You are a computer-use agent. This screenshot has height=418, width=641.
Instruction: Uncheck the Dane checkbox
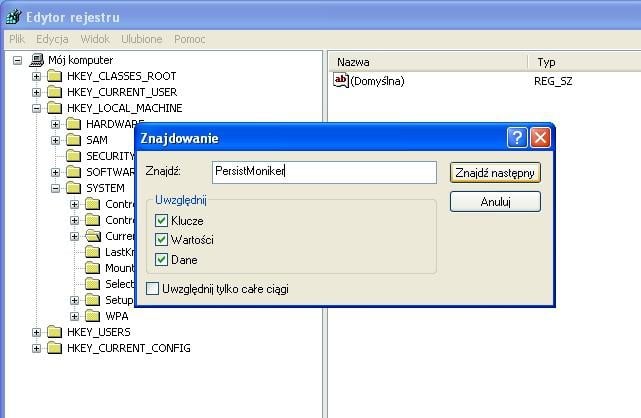[161, 259]
